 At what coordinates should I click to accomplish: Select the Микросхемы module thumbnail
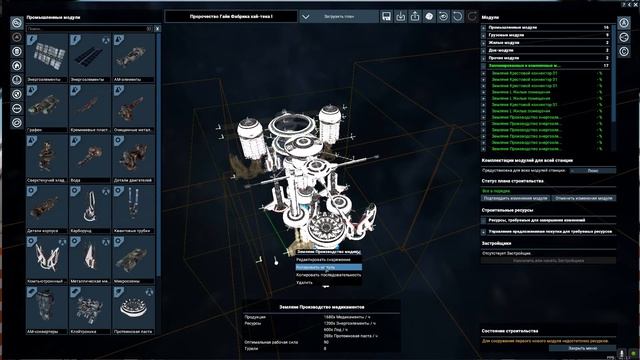[133, 260]
